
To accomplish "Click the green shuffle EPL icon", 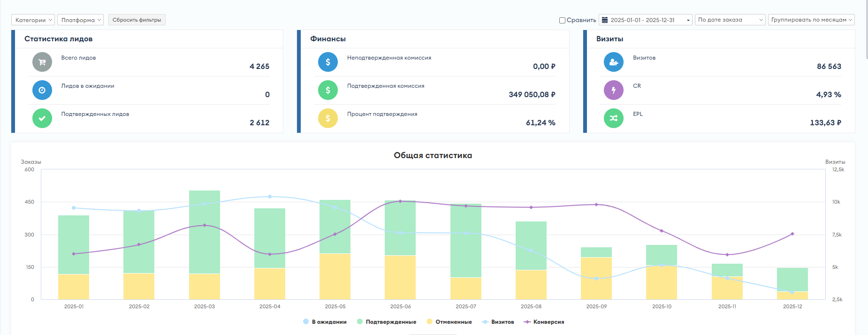I will coord(613,118).
